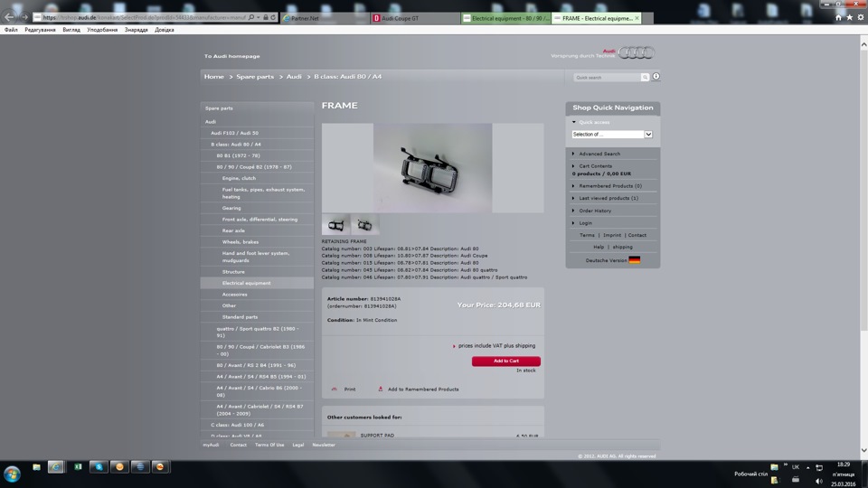
Task: Click Home in the breadcrumb
Action: click(213, 76)
